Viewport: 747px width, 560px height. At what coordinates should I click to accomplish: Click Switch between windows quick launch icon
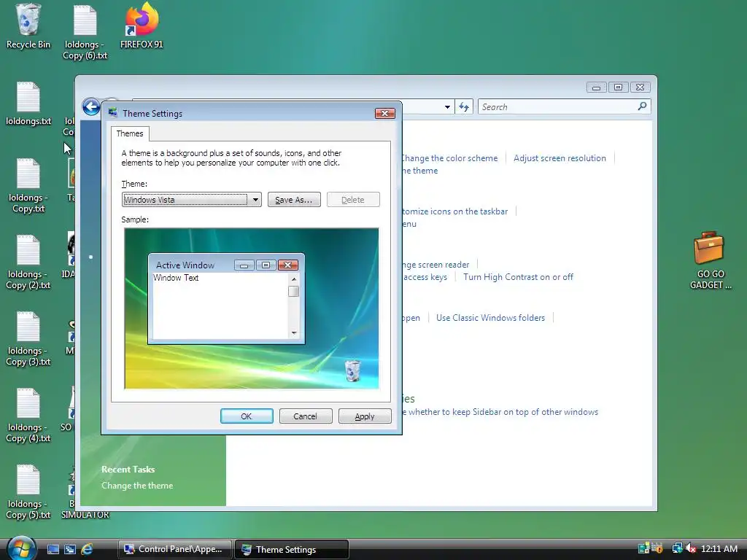point(69,549)
